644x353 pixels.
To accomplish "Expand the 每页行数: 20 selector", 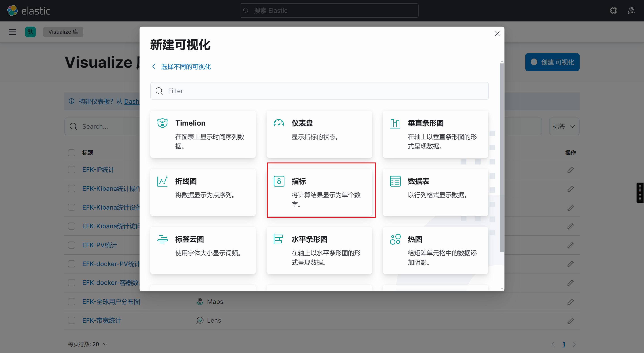I will (x=88, y=344).
